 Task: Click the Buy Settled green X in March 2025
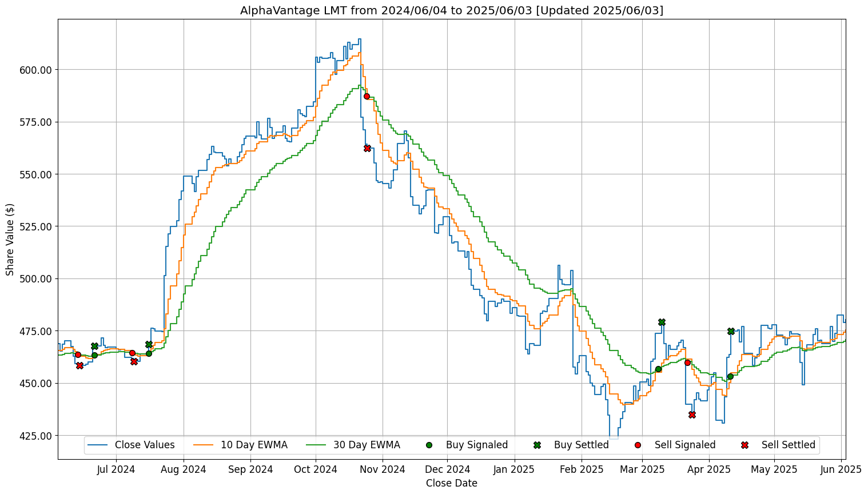pyautogui.click(x=662, y=322)
